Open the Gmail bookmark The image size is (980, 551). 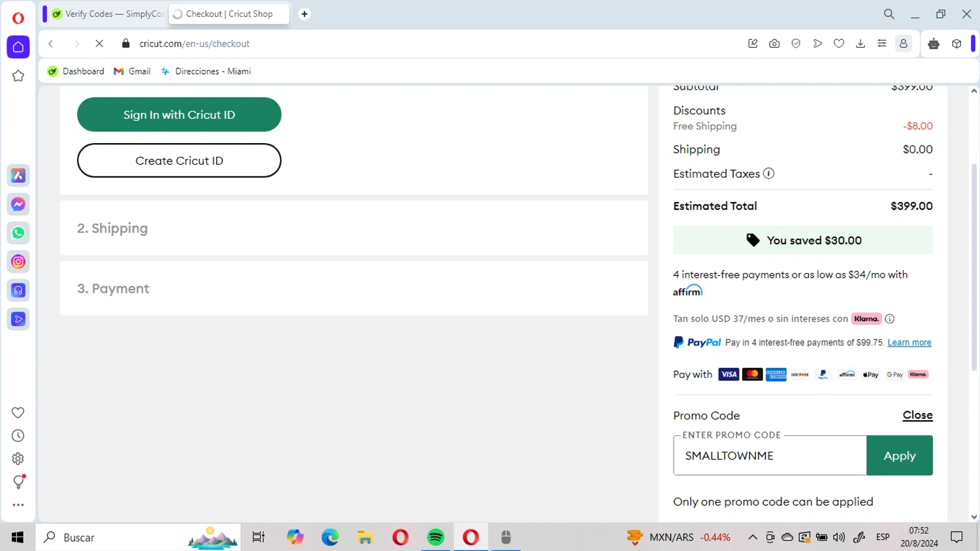pos(132,71)
